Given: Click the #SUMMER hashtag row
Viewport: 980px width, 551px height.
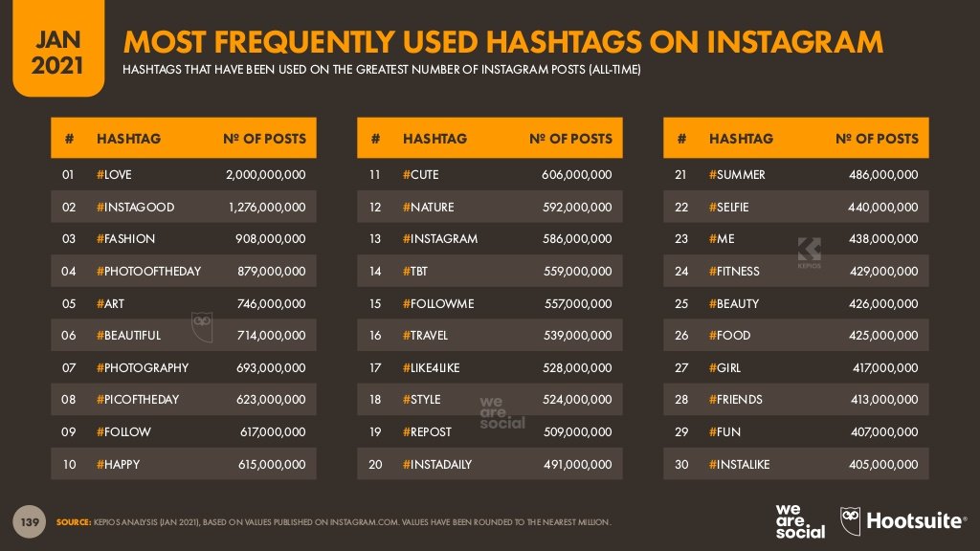Looking at the screenshot, I should click(x=795, y=174).
